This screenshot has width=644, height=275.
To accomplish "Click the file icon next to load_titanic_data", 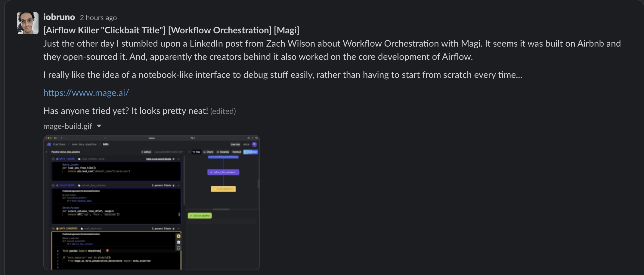I will click(79, 159).
